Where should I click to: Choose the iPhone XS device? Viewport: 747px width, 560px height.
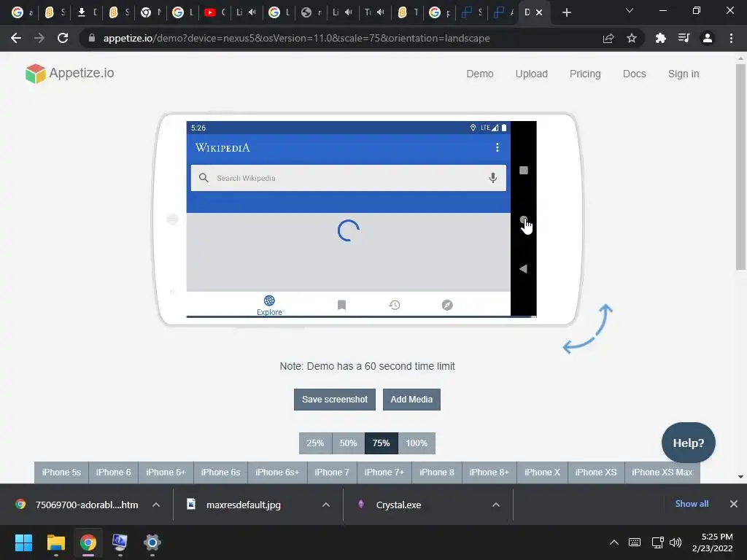(596, 472)
